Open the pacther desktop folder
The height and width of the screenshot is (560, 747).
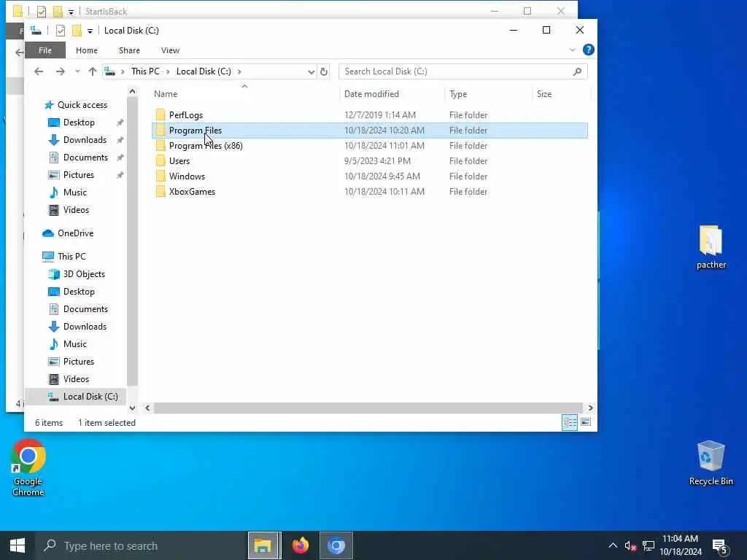(x=711, y=248)
